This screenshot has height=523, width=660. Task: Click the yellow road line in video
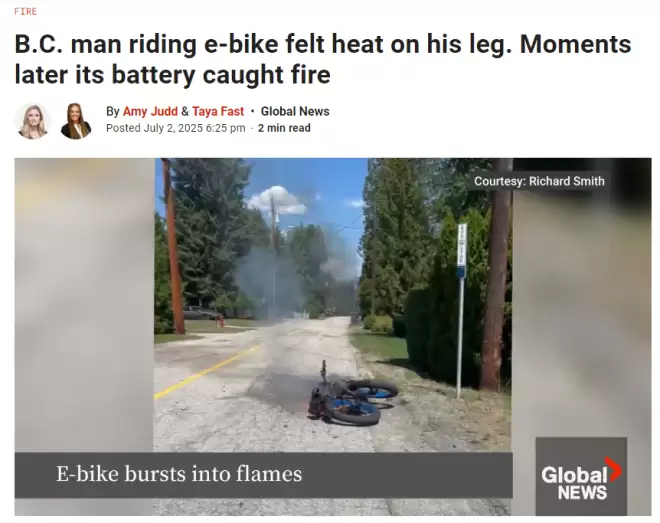207,372
